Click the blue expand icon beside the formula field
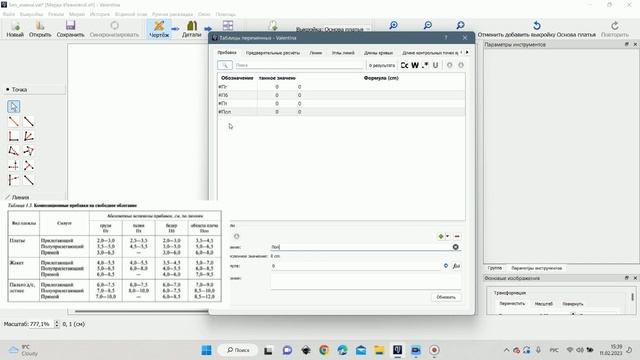640x360 pixels. coord(446,266)
